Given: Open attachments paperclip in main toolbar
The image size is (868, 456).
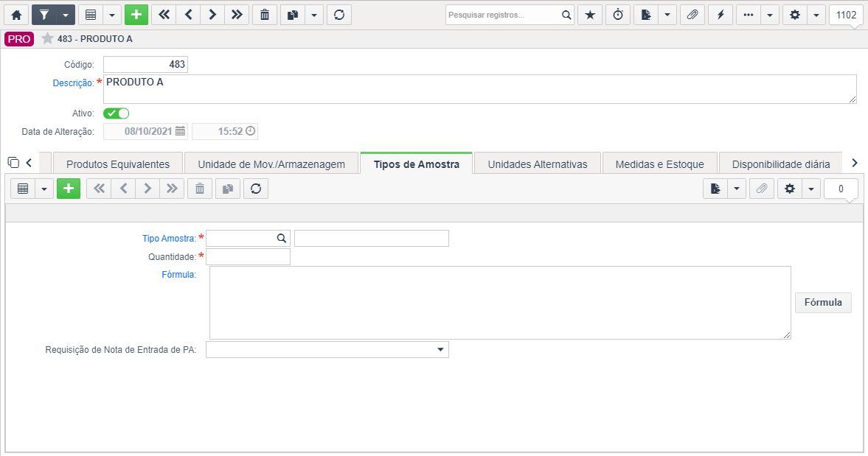Looking at the screenshot, I should tap(692, 15).
